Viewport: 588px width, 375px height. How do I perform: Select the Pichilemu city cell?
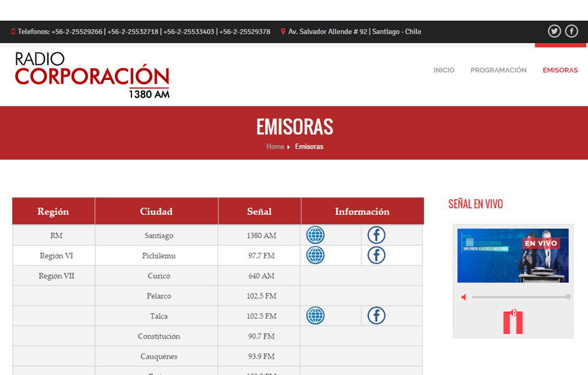(156, 256)
